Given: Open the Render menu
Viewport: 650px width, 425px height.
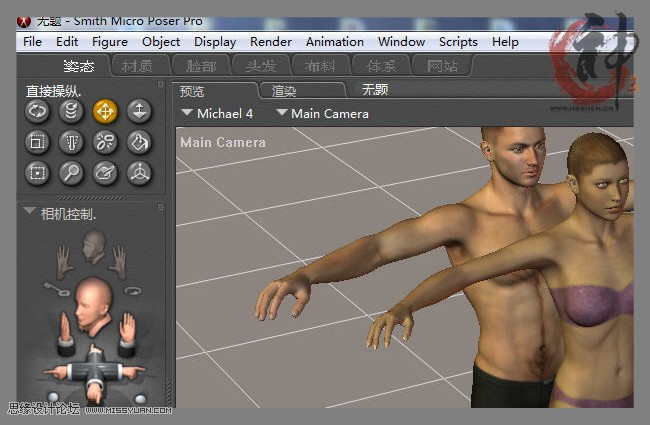Looking at the screenshot, I should pyautogui.click(x=271, y=42).
